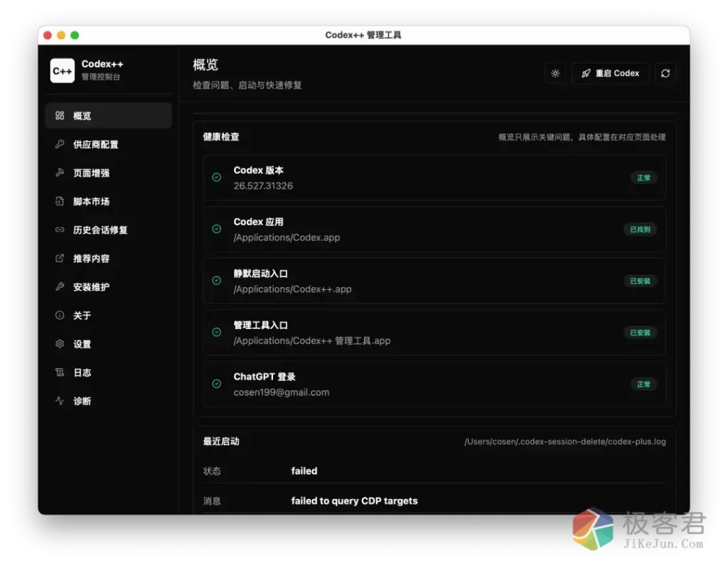
Task: Click the key icon beside 供应商配置
Action: coord(60,144)
